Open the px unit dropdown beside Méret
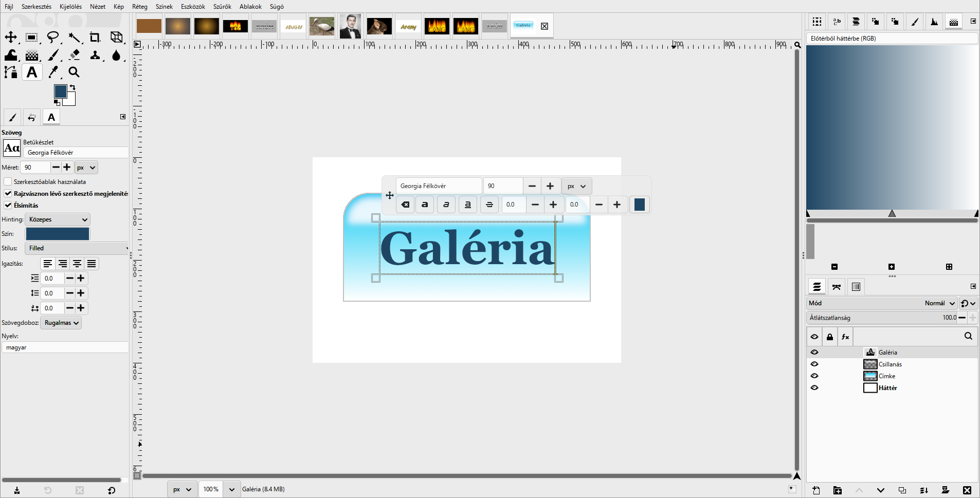 pyautogui.click(x=86, y=168)
